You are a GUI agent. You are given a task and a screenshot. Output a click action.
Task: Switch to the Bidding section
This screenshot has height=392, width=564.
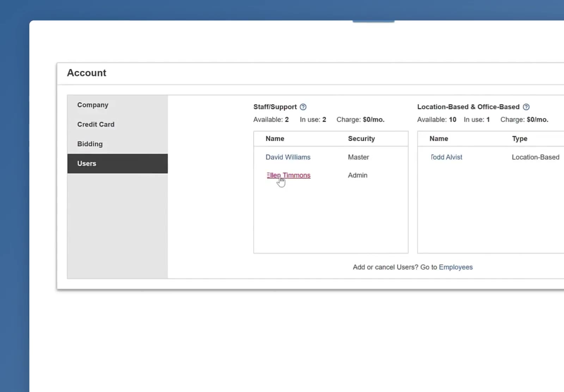(117, 144)
